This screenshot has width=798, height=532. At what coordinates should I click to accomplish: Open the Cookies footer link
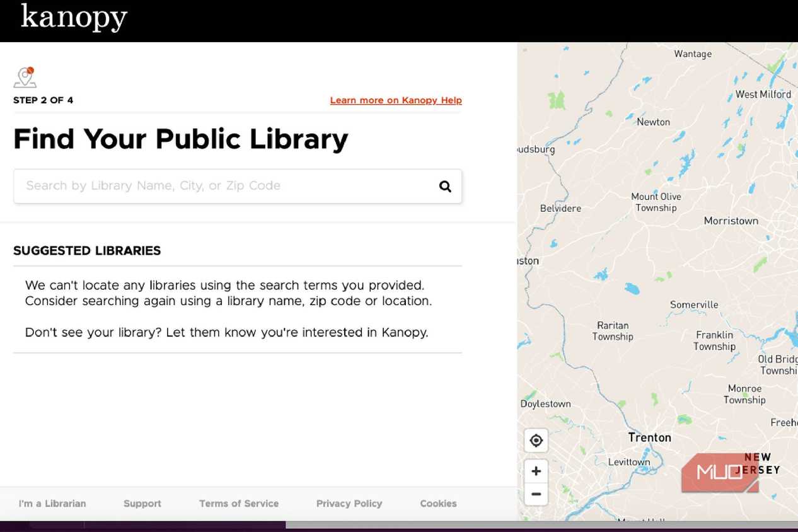439,504
